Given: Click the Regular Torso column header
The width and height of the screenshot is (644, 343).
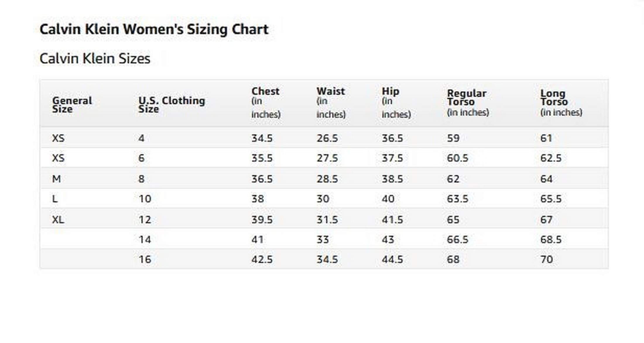Looking at the screenshot, I should coord(467,98).
